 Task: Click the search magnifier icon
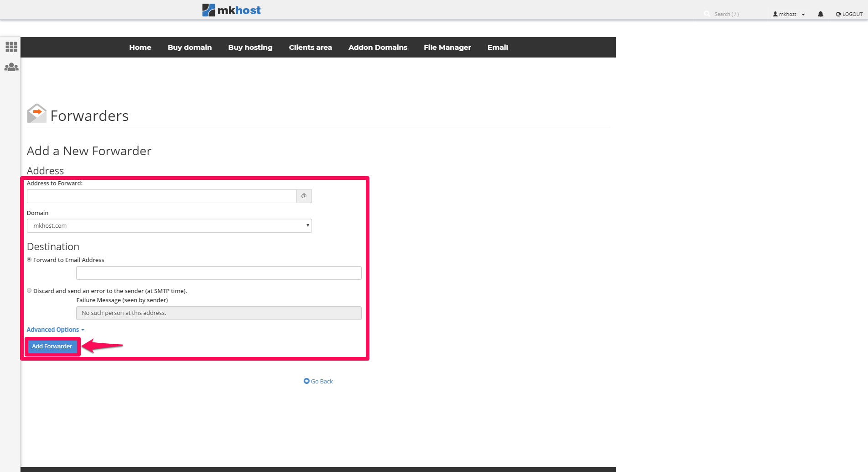coord(707,14)
